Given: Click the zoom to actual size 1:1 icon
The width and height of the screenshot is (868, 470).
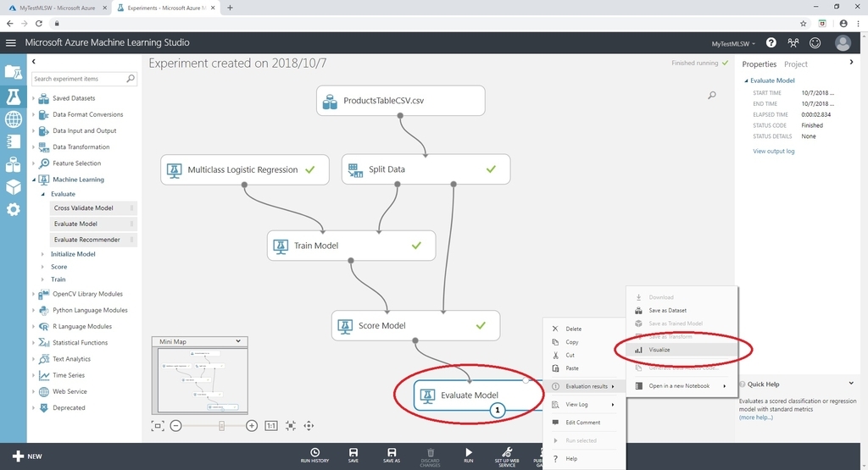Looking at the screenshot, I should (x=270, y=426).
